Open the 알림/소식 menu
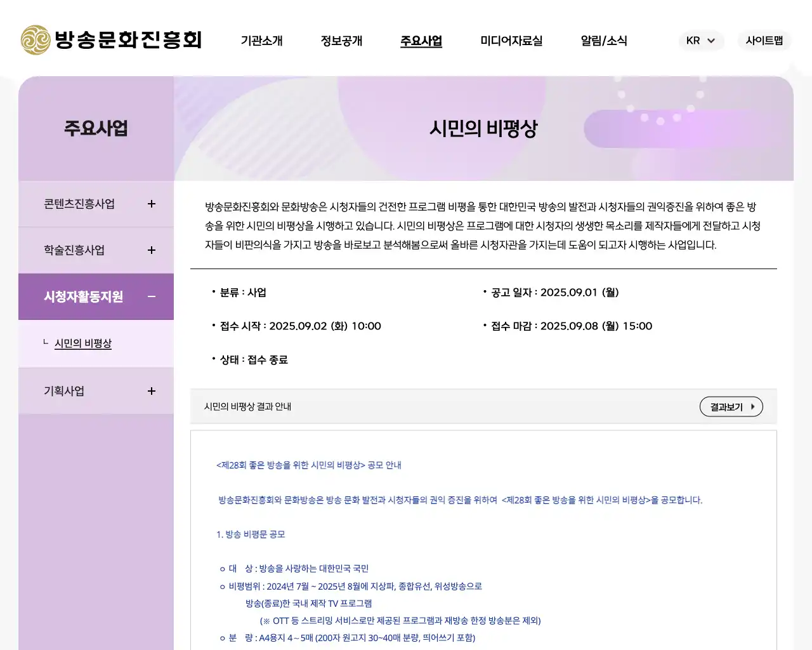812x650 pixels. click(x=603, y=41)
